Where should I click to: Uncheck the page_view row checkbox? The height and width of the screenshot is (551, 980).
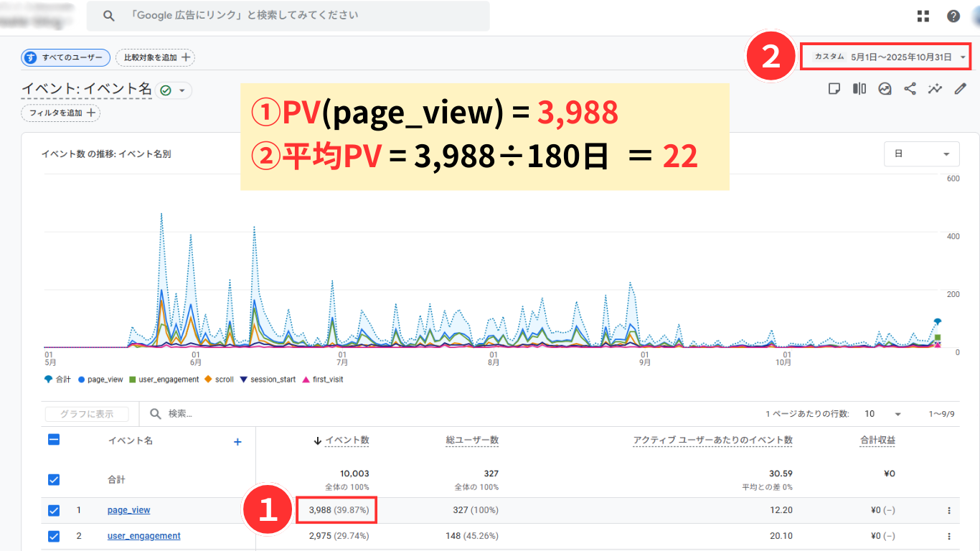54,511
